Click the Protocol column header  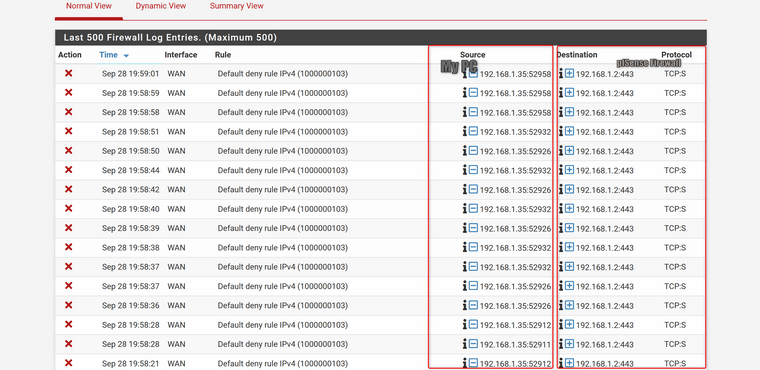pos(677,55)
